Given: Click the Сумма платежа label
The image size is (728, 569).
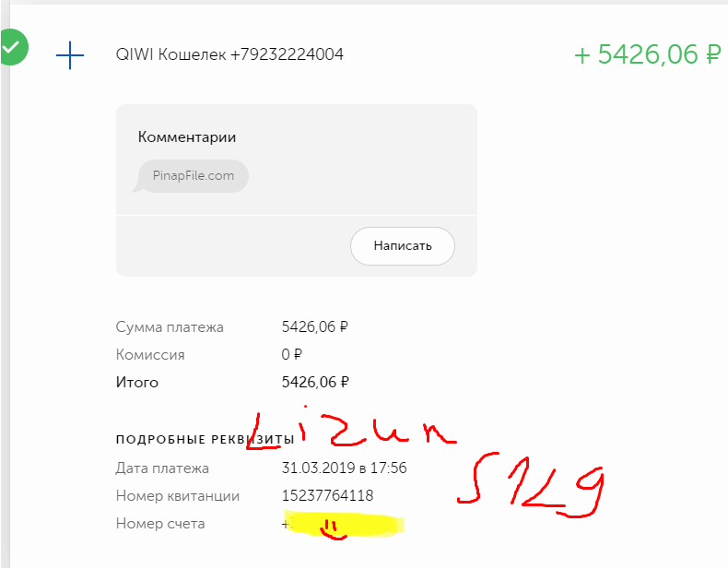Looking at the screenshot, I should [x=170, y=327].
